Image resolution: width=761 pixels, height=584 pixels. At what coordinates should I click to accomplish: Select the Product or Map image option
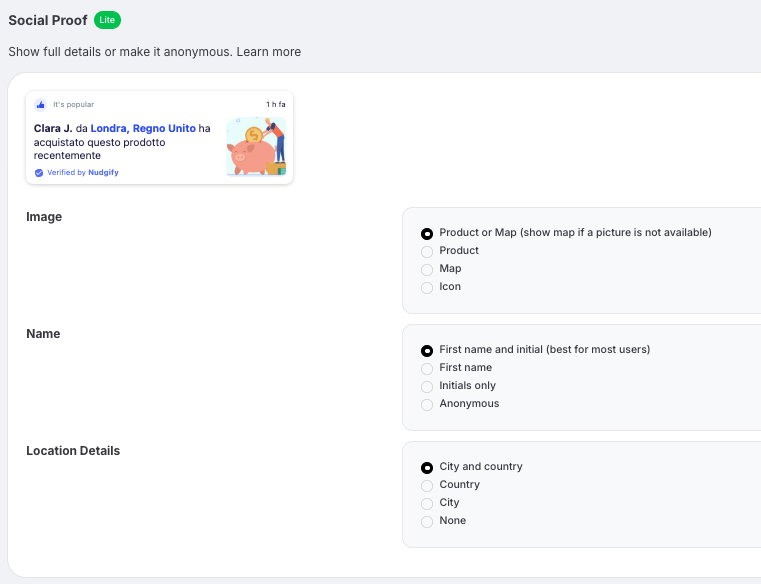coord(427,233)
